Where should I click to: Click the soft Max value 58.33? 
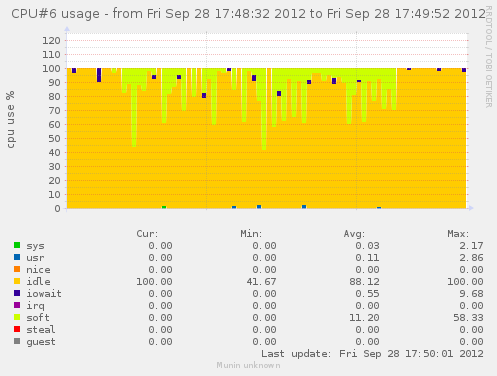pos(468,318)
